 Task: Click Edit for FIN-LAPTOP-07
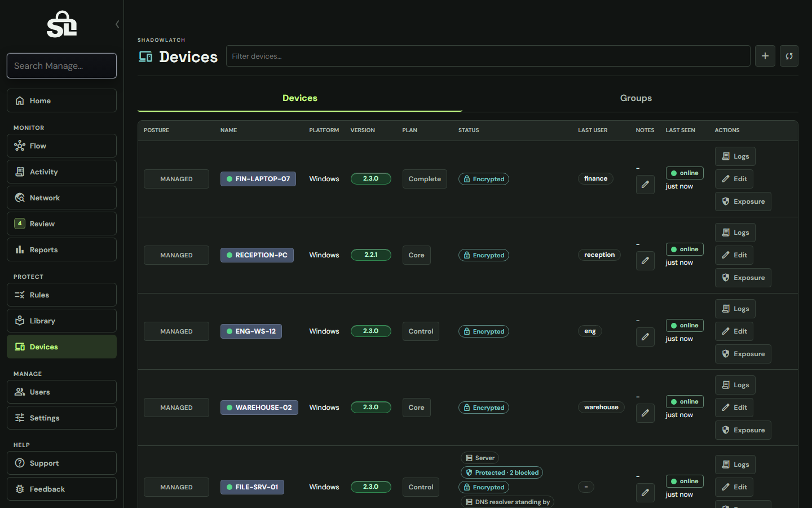pos(734,179)
